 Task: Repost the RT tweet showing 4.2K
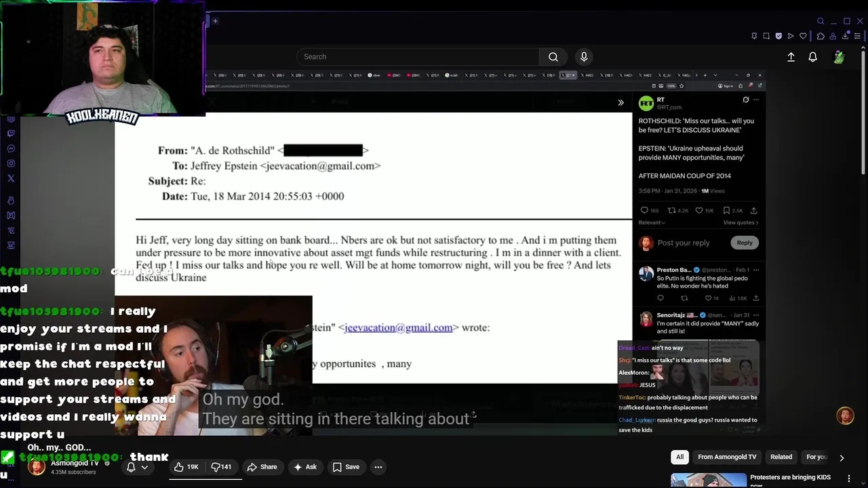pos(671,211)
